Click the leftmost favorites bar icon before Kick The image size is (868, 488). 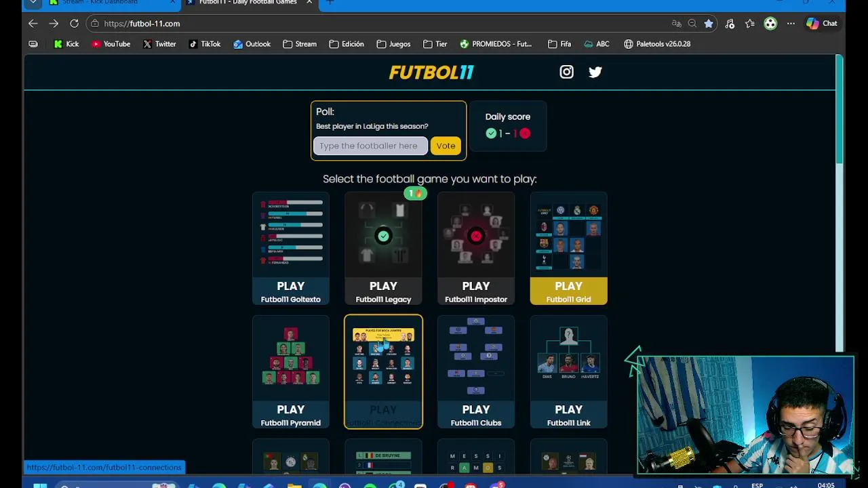(x=33, y=44)
